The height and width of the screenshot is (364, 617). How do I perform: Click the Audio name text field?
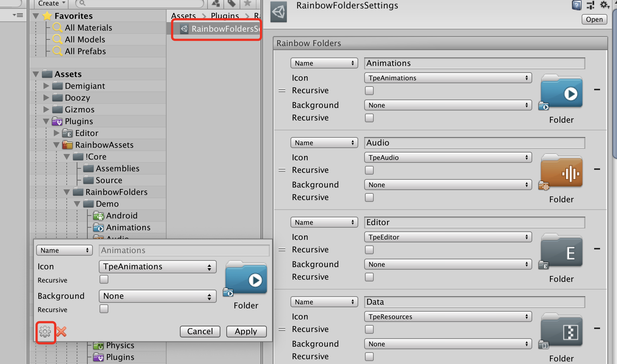pos(475,143)
